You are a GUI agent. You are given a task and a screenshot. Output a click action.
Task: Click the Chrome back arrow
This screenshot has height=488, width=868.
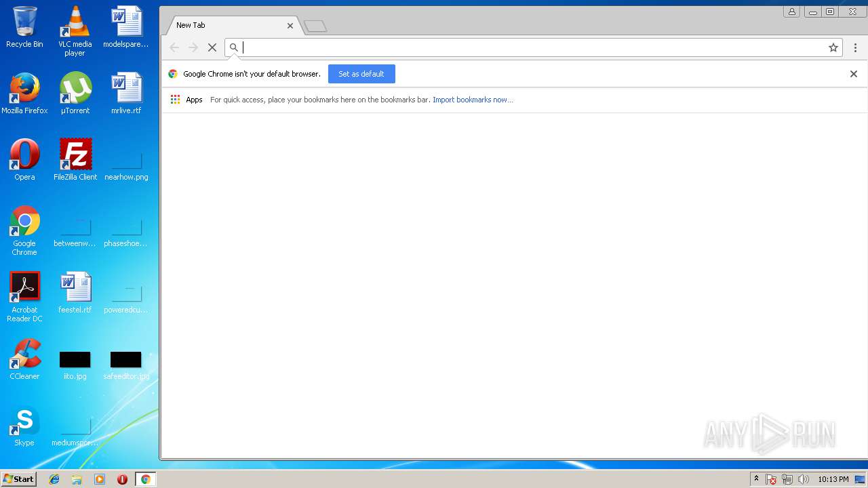tap(174, 47)
